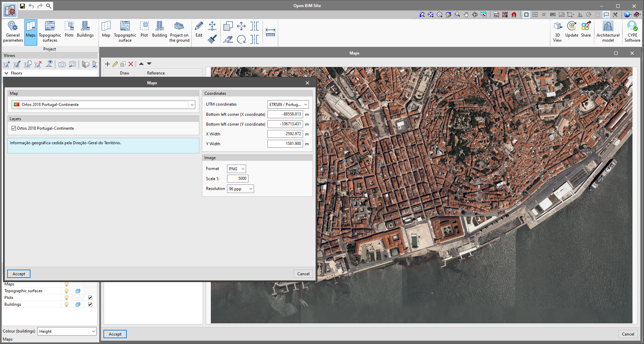Toggle Plots lightbulb visibility
This screenshot has width=644, height=344.
pyautogui.click(x=66, y=298)
